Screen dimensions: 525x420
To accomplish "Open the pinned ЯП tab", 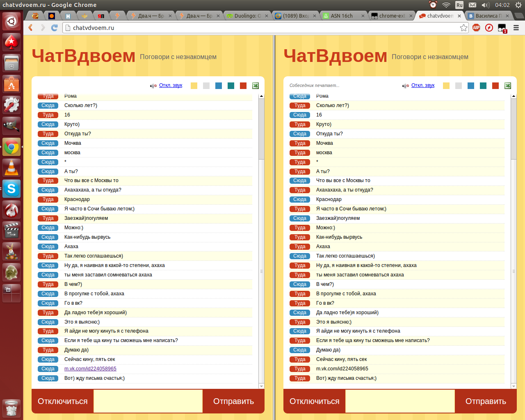I will pos(101,16).
